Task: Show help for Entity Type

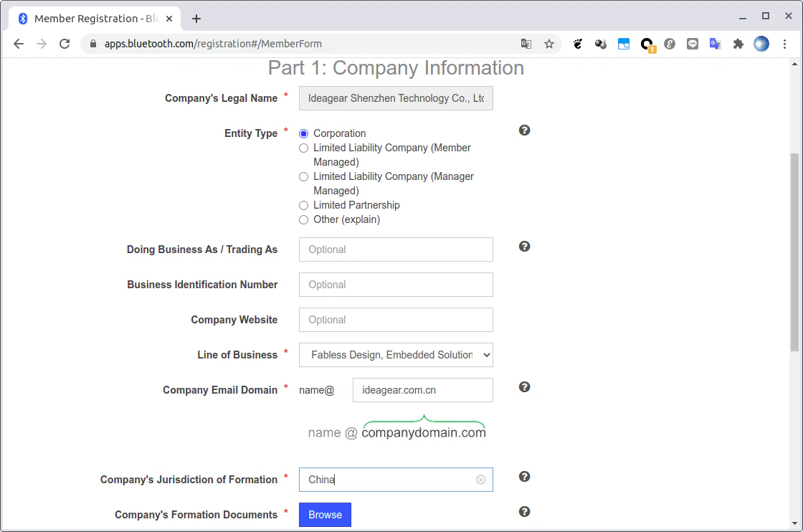Action: (x=524, y=130)
